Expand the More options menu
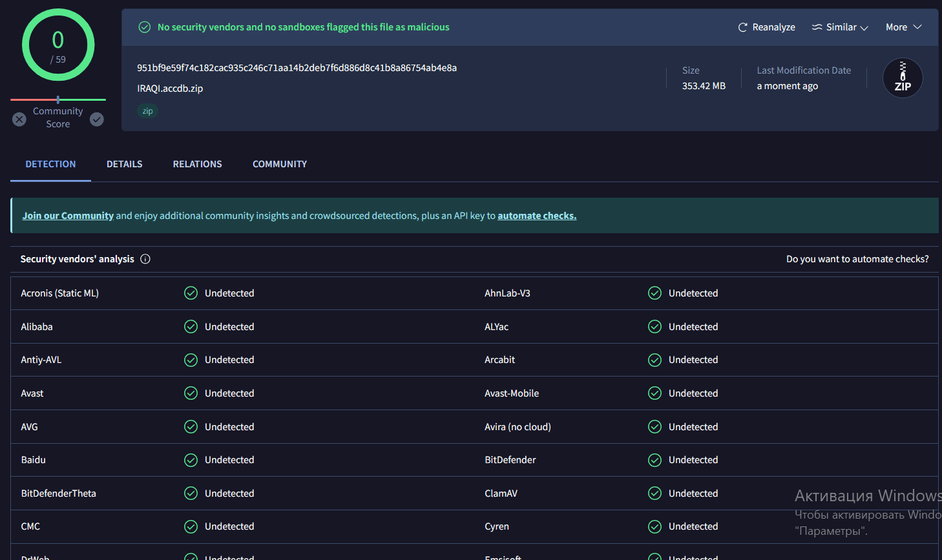The image size is (942, 560). (x=903, y=26)
